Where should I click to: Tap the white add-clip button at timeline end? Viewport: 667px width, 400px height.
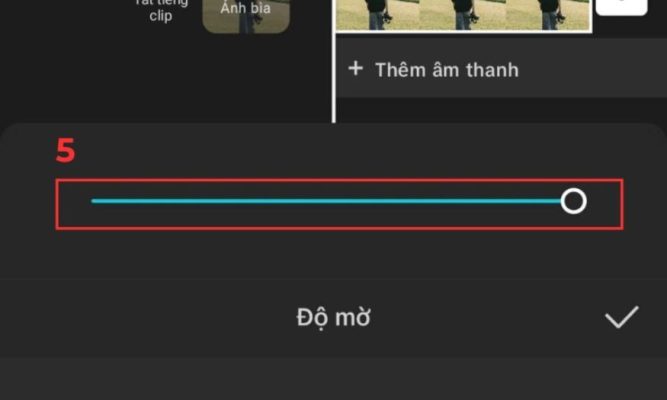pyautogui.click(x=621, y=7)
